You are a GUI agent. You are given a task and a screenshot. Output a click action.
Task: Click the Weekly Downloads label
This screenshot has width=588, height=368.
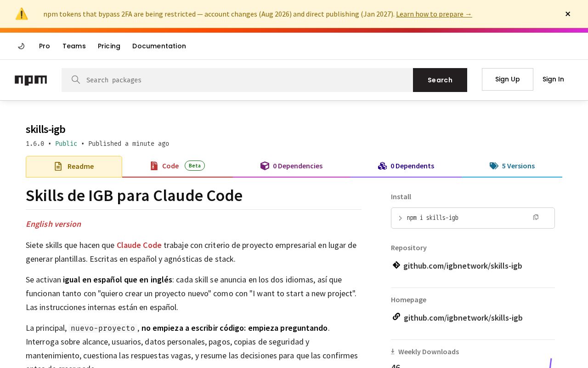tap(429, 352)
